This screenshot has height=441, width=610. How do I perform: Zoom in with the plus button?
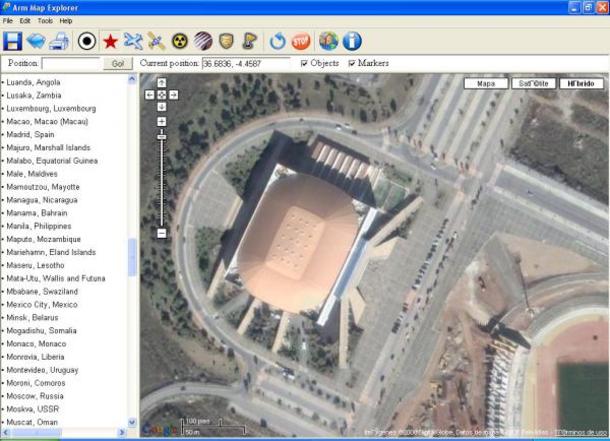click(161, 122)
